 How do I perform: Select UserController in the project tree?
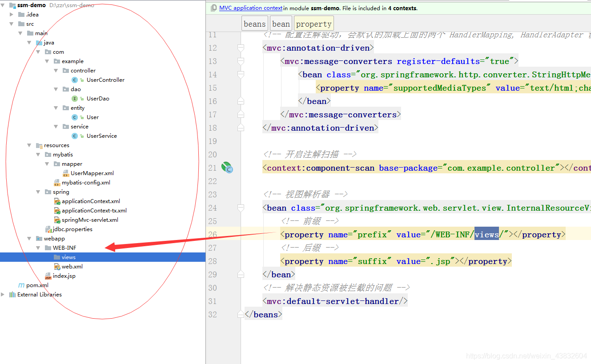[x=105, y=80]
